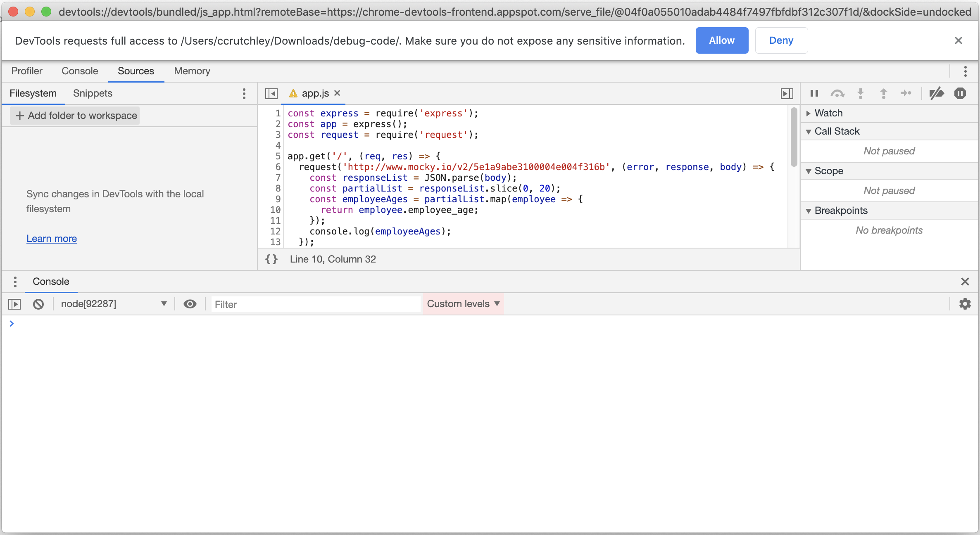Deactivate all breakpoints

(x=937, y=93)
